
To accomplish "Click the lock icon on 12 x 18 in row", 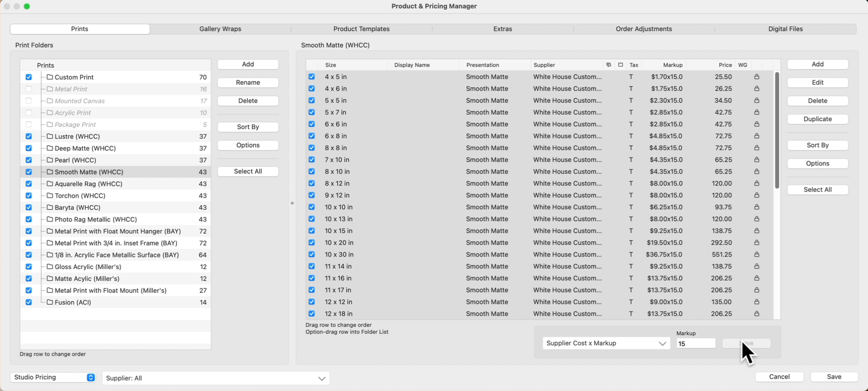I will point(756,314).
